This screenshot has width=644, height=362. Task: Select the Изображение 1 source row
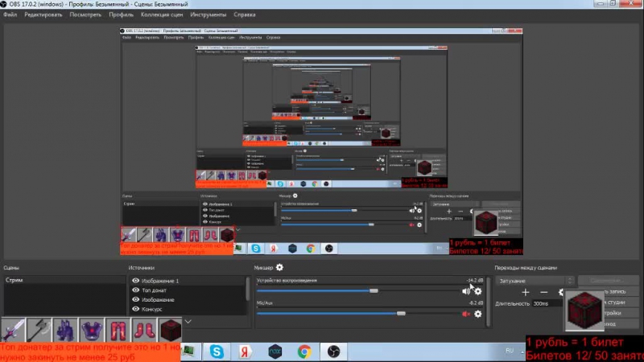(x=188, y=281)
